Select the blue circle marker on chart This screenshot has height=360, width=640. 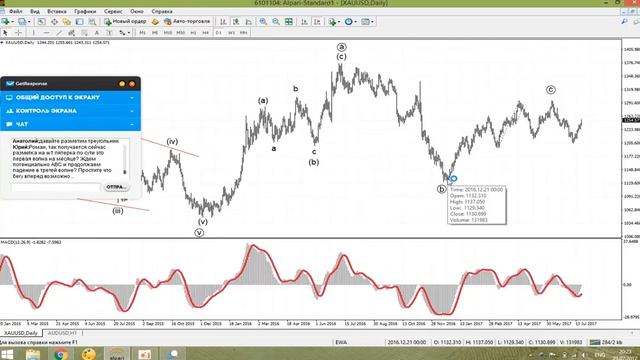[x=453, y=178]
